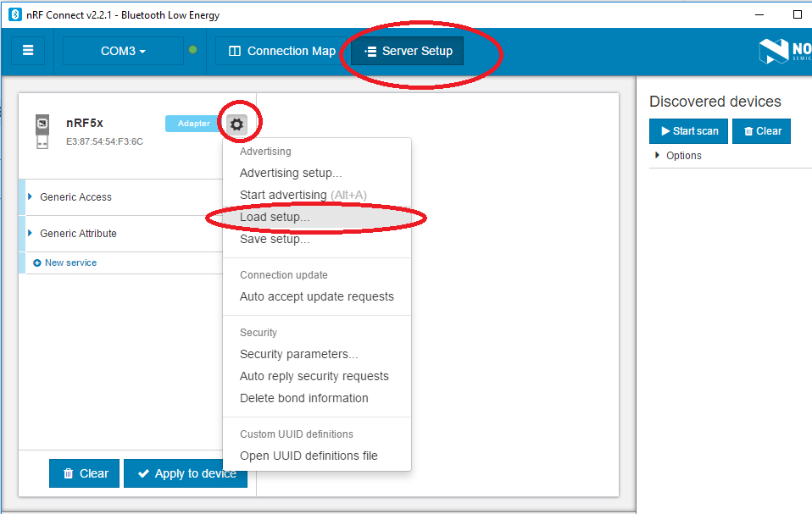Clear the discovered devices list

(762, 131)
